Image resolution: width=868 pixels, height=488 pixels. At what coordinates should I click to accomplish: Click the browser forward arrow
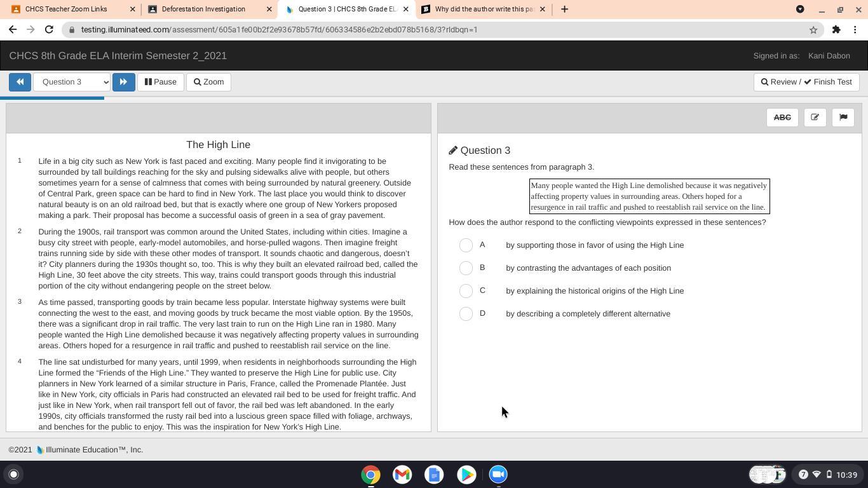[x=31, y=29]
